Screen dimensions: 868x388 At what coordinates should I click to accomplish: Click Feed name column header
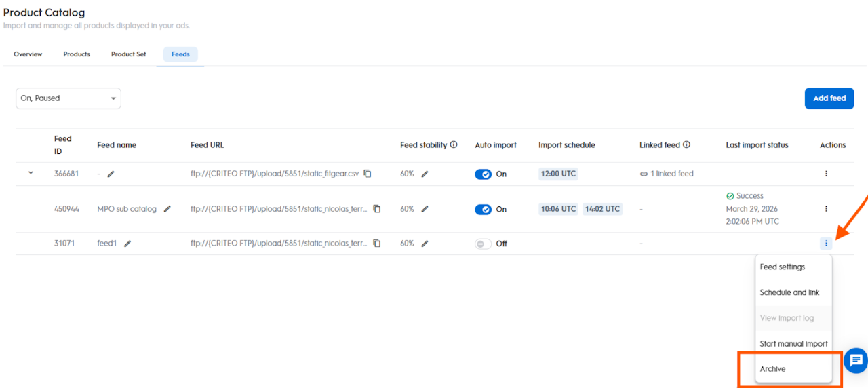pyautogui.click(x=117, y=145)
